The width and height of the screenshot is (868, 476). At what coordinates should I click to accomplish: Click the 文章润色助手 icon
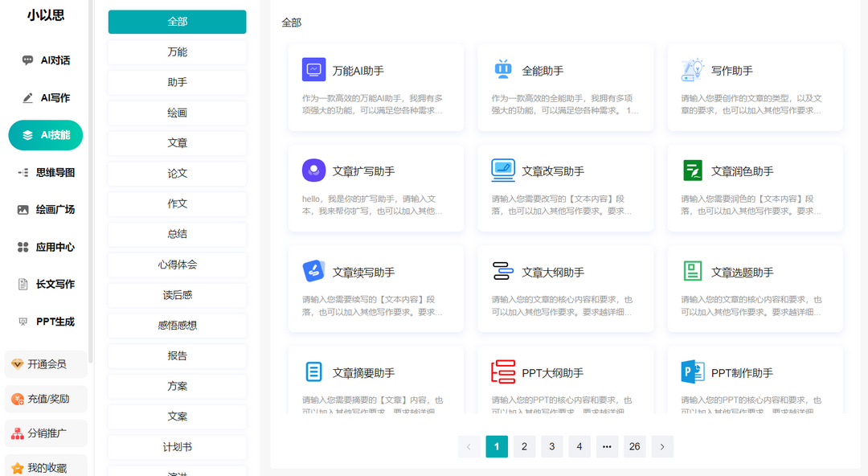click(x=692, y=170)
